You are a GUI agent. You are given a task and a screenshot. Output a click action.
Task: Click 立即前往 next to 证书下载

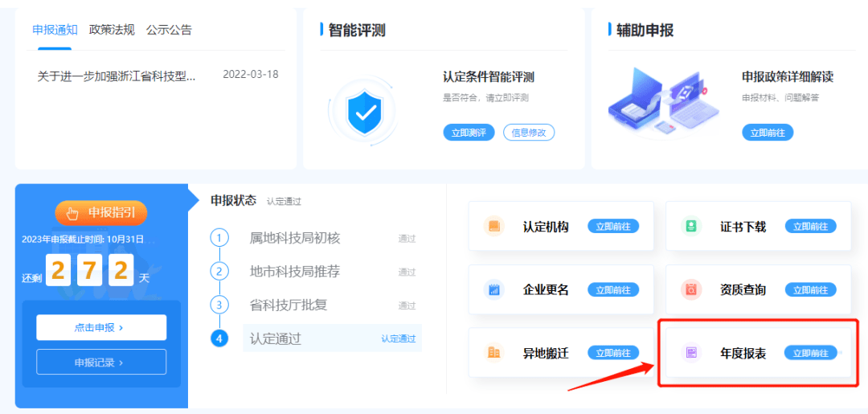(x=811, y=227)
